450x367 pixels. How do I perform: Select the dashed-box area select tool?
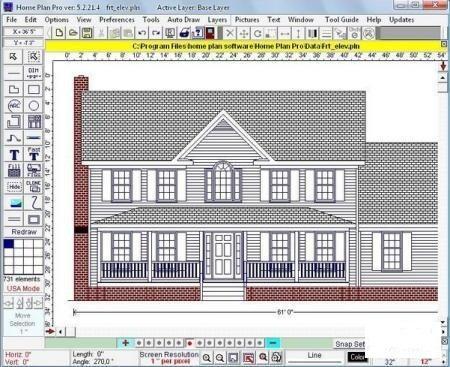[34, 57]
